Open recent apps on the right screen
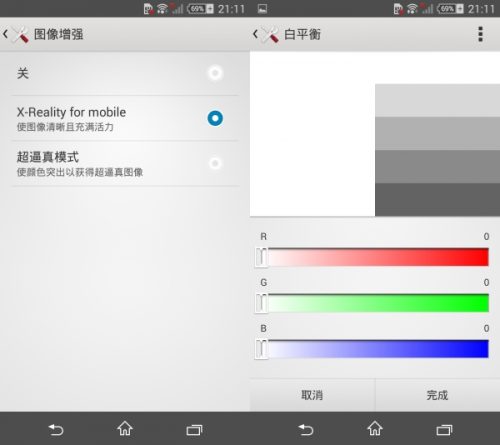 pos(444,430)
